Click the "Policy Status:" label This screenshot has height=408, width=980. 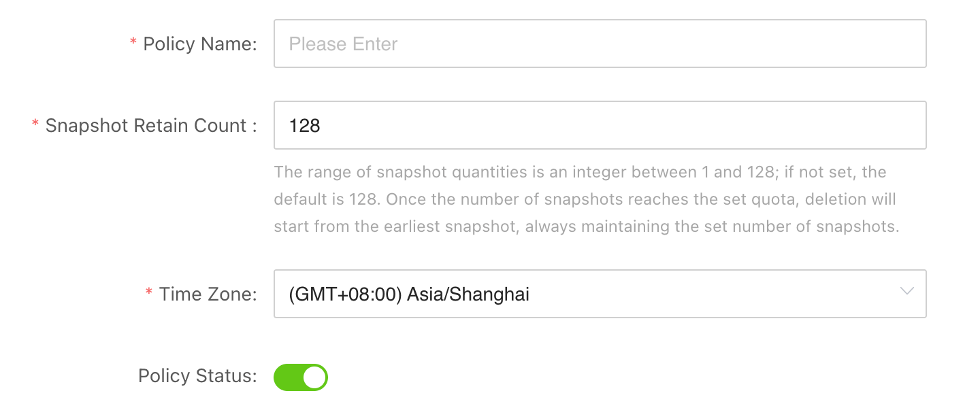pos(197,376)
